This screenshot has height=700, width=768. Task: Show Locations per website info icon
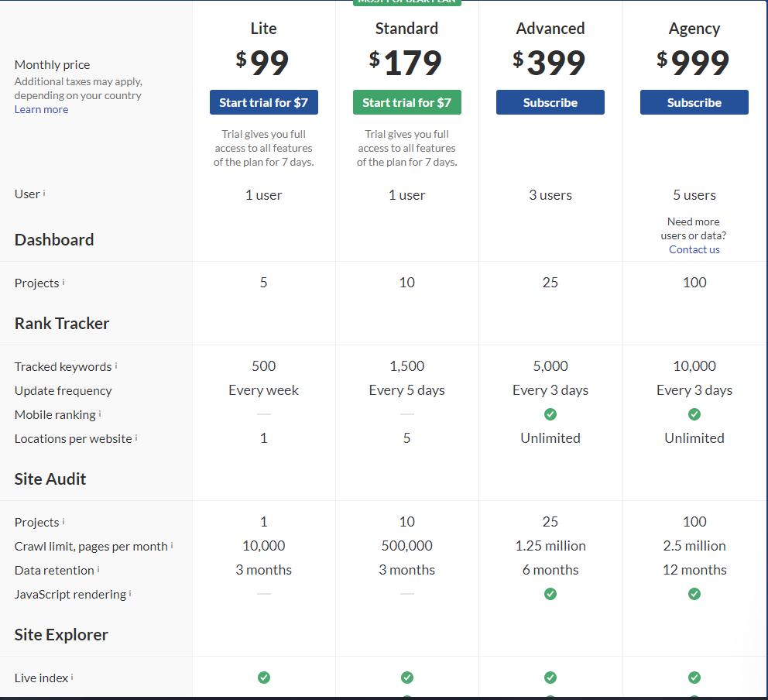[136, 437]
